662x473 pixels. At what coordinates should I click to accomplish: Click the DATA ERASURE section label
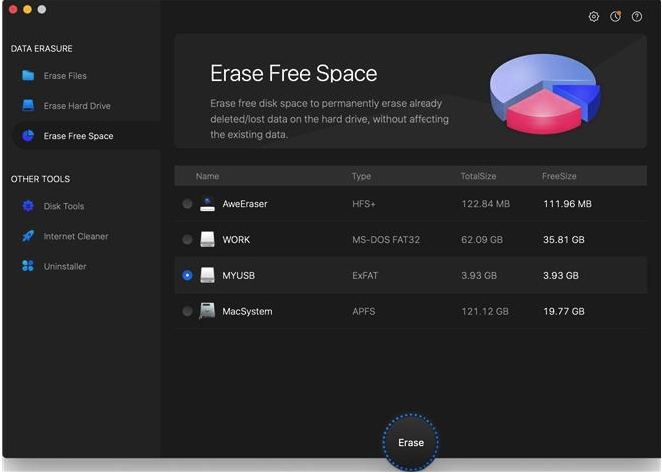pos(41,49)
